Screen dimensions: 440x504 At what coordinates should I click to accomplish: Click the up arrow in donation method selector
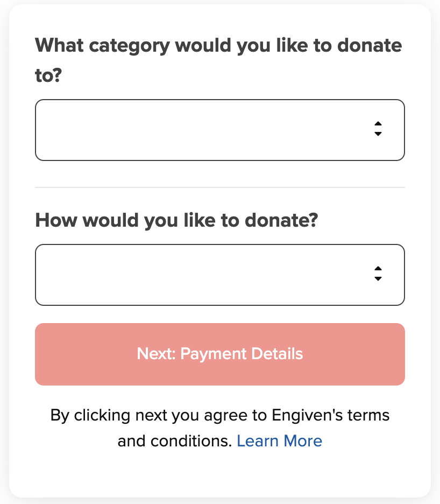378,268
